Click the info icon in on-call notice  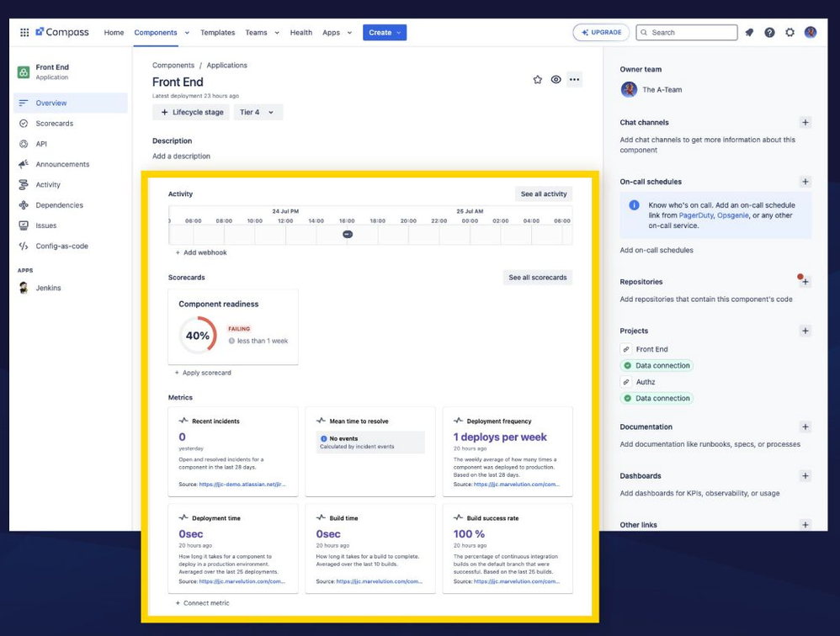[x=634, y=205]
